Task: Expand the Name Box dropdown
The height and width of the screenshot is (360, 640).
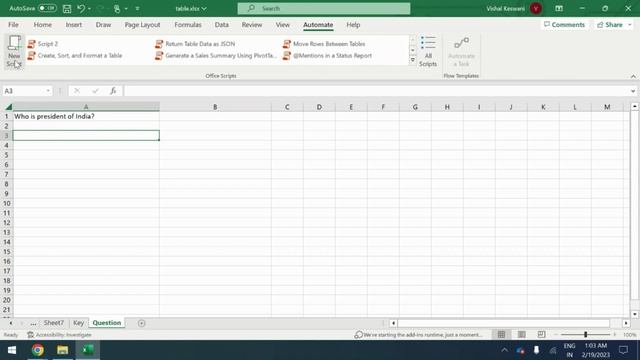Action: pyautogui.click(x=48, y=91)
